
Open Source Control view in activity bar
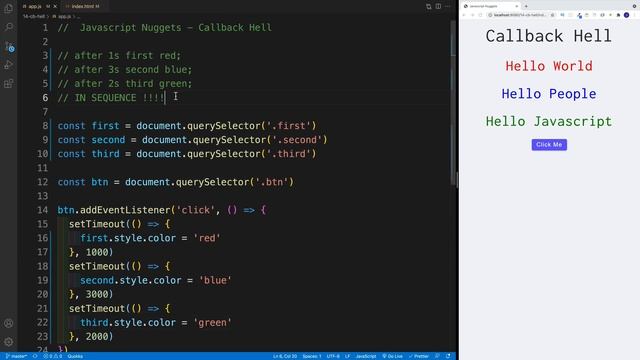tap(9, 46)
